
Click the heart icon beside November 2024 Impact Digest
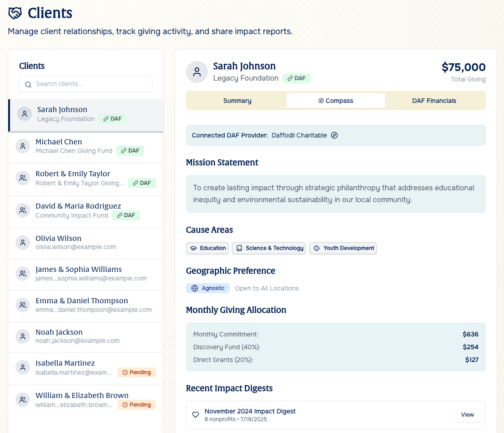(196, 414)
